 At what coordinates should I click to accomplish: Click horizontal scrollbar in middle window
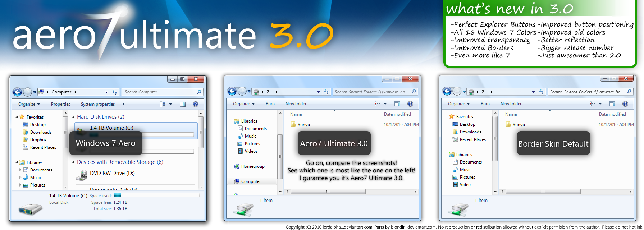[x=328, y=192]
